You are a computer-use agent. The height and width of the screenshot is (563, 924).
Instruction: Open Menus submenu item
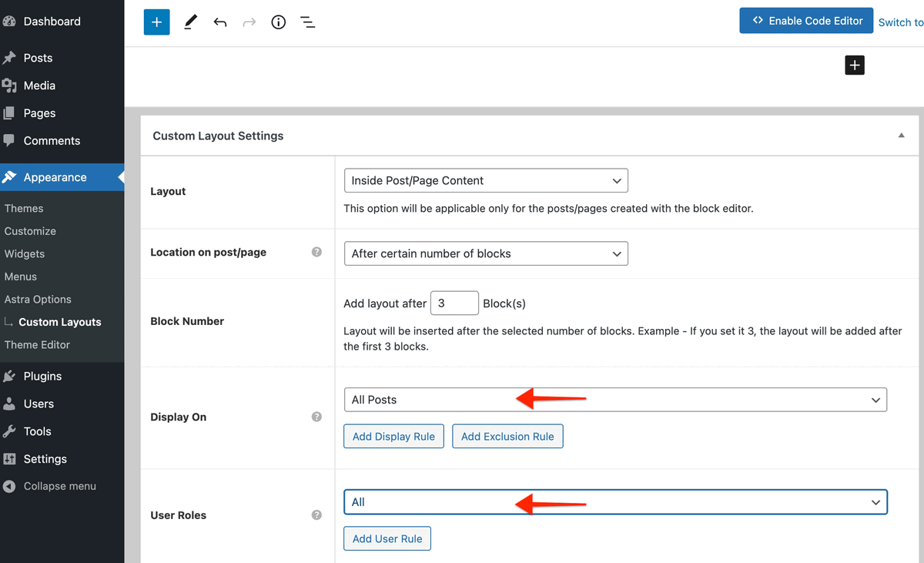point(21,276)
